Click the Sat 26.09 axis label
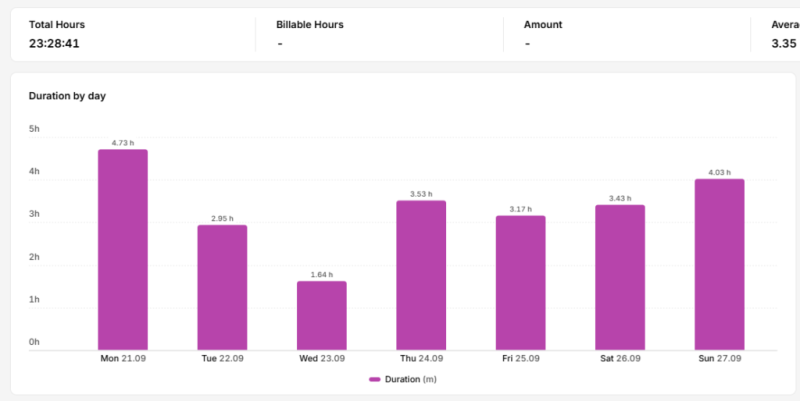 tap(620, 359)
